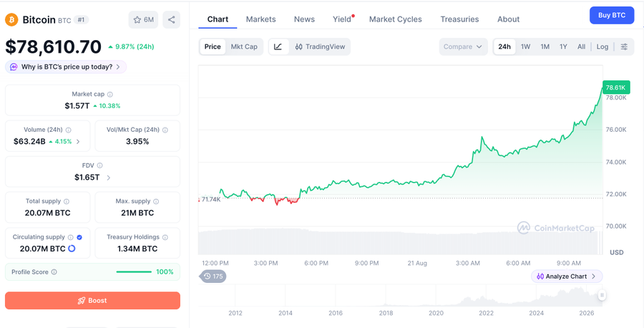This screenshot has width=644, height=328.
Task: Click the 10.38% market cap change
Action: (107, 106)
